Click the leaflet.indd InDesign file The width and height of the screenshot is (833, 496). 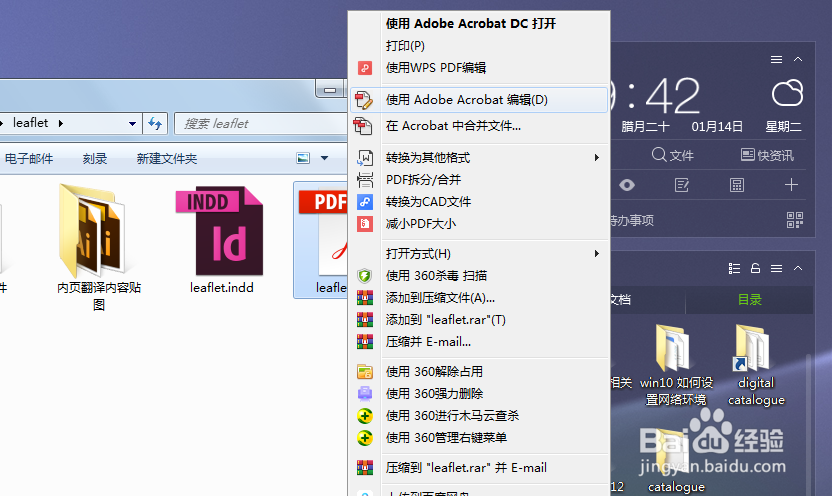pyautogui.click(x=221, y=239)
